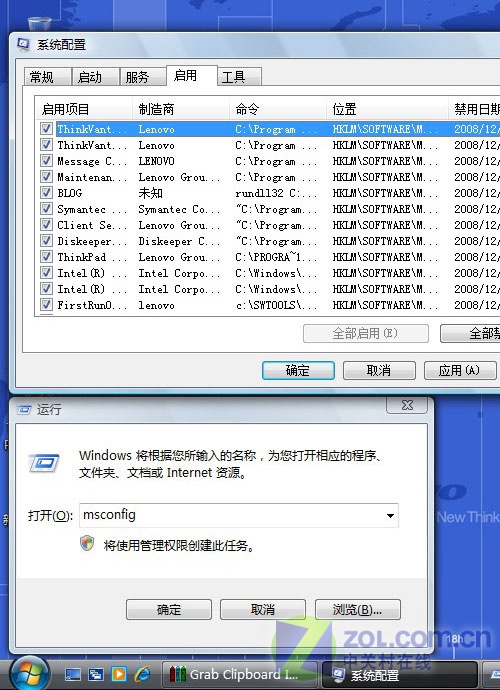Open the 工具 tab

(x=239, y=77)
